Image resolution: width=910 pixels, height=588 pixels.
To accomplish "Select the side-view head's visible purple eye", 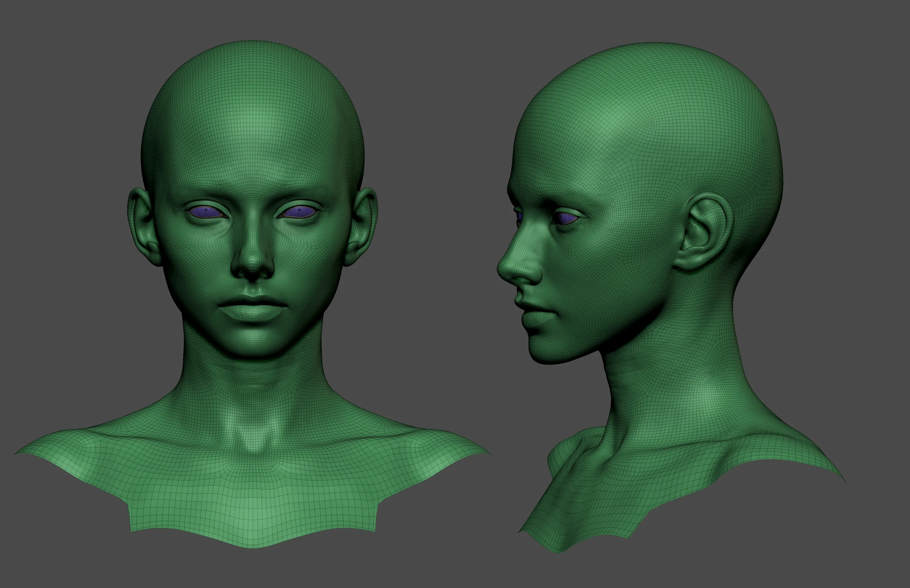I will (566, 218).
